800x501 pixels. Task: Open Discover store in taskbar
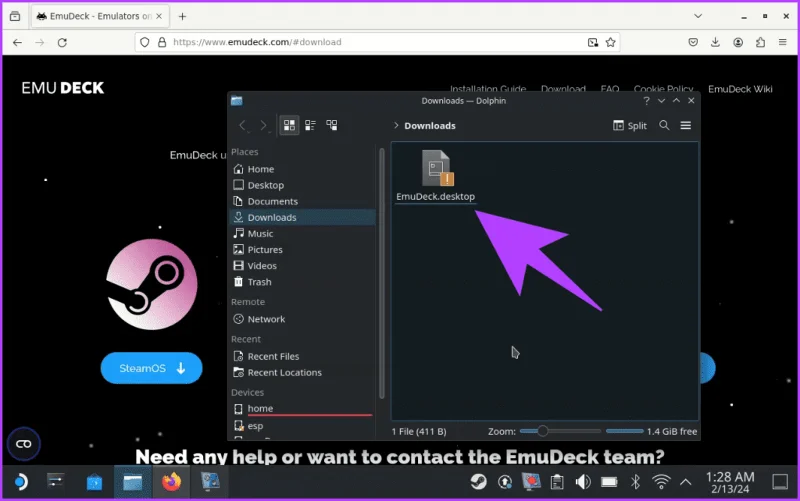coord(94,482)
